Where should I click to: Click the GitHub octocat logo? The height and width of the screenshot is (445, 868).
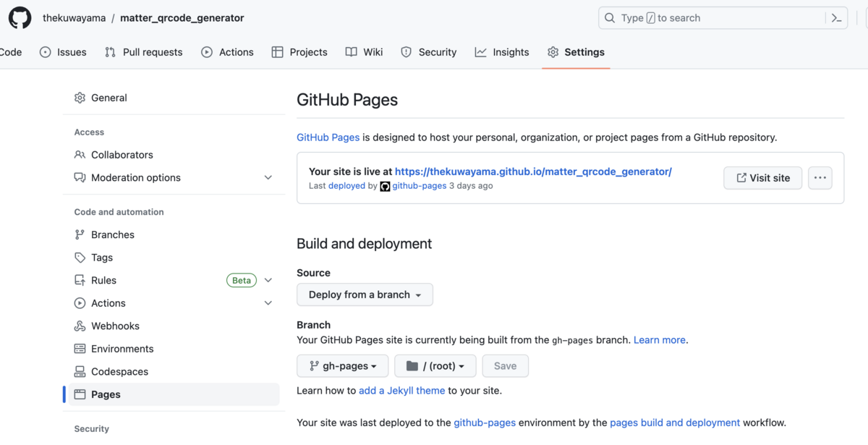(x=20, y=17)
